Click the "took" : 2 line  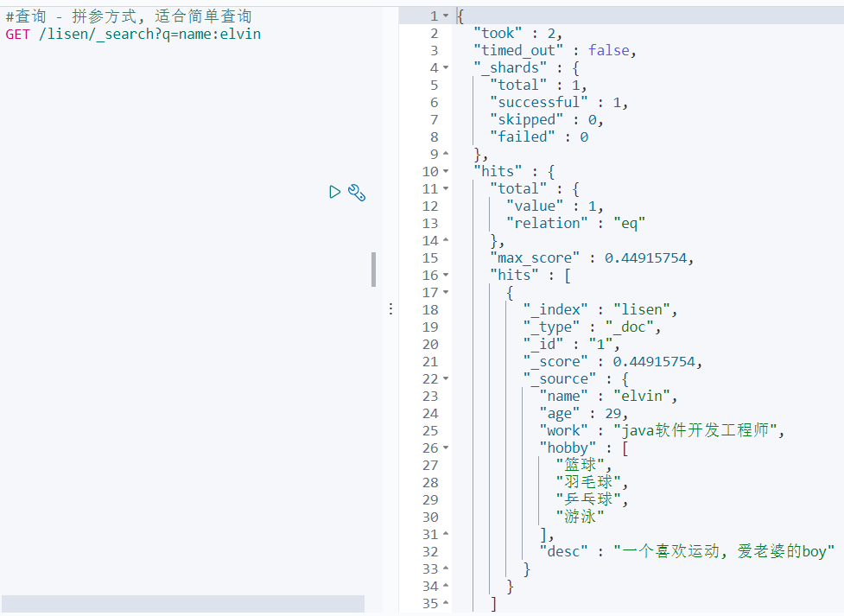517,34
